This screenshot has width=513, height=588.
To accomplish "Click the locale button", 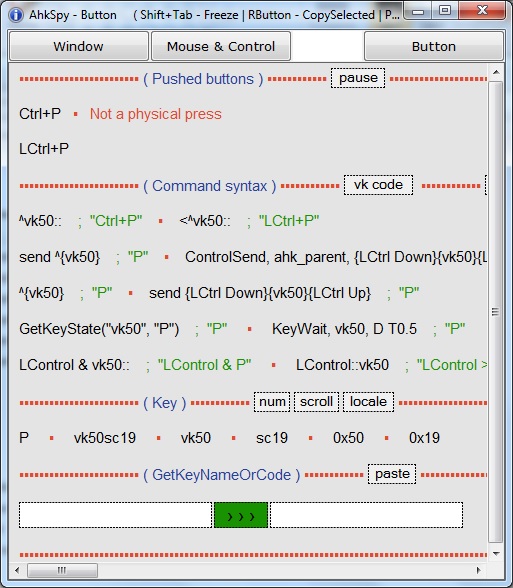I will point(368,402).
